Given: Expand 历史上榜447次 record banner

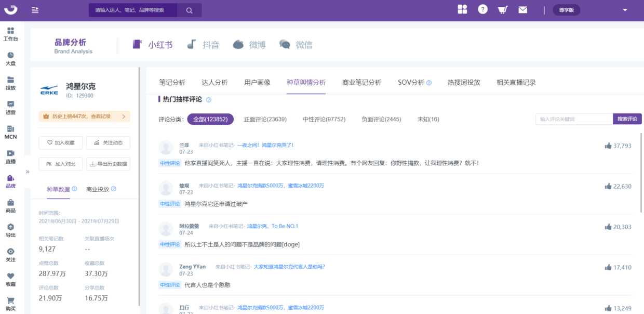Looking at the screenshot, I should click(x=84, y=116).
